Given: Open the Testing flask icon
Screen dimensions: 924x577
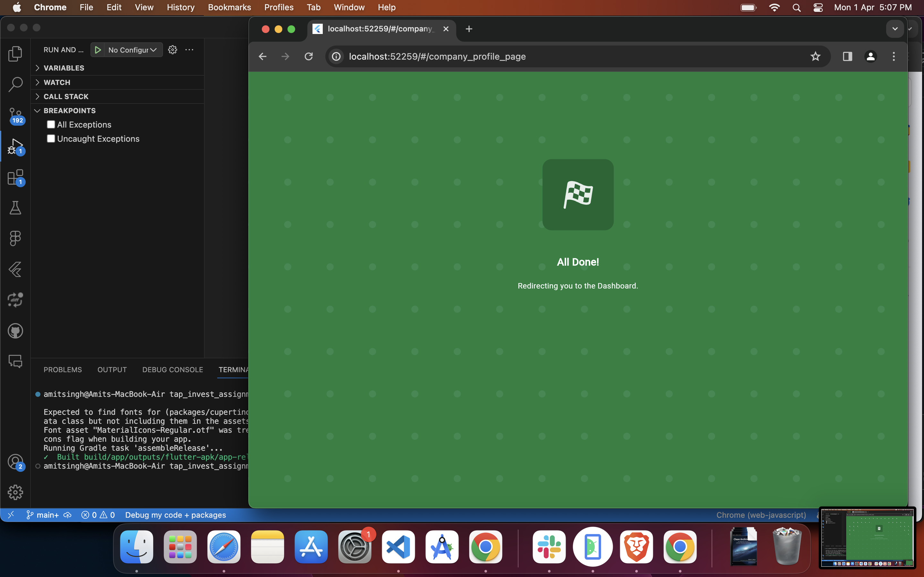Looking at the screenshot, I should coord(15,208).
